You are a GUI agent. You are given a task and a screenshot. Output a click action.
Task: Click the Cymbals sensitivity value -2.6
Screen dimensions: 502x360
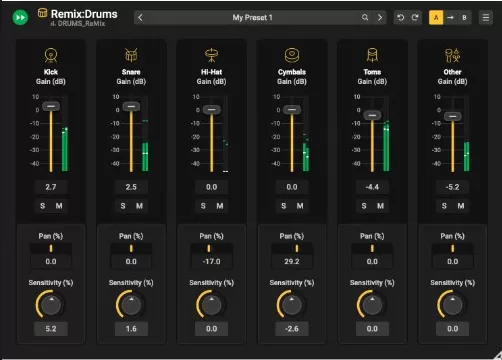tap(292, 329)
